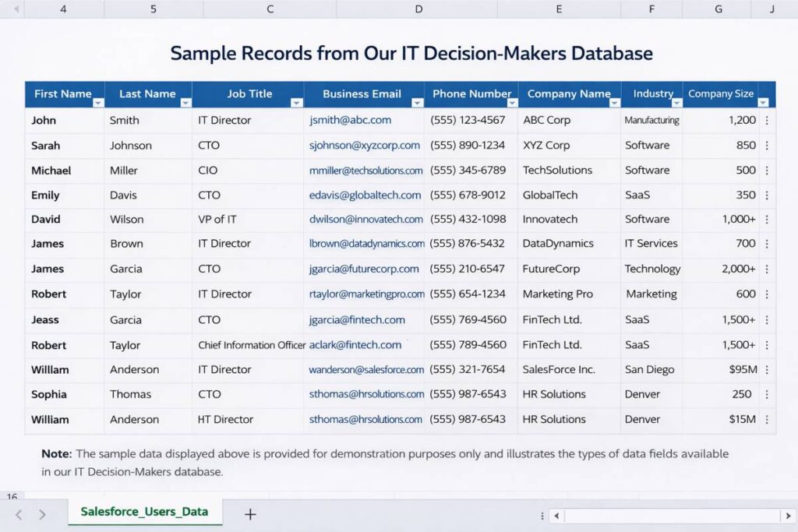Viewport: 798px width, 532px height.
Task: Switch to the Salesforce_Users_Data sheet tab
Action: pos(144,512)
